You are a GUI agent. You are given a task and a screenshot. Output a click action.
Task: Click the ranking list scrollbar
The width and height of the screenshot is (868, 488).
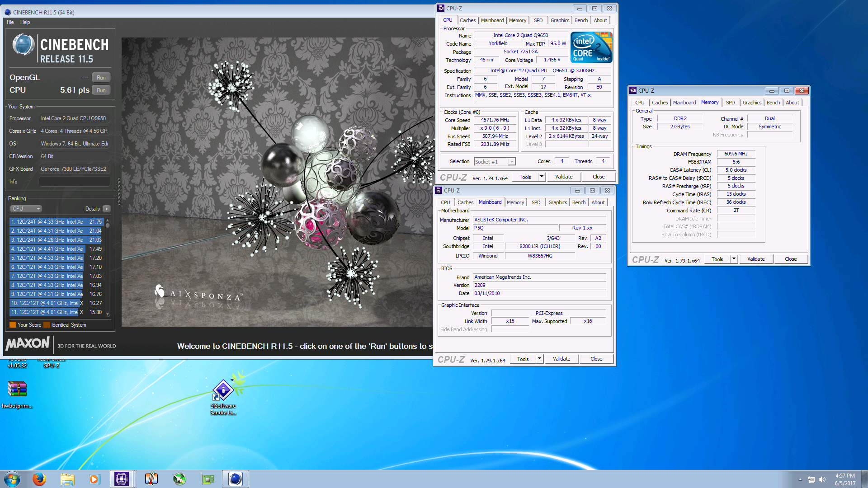pyautogui.click(x=108, y=267)
